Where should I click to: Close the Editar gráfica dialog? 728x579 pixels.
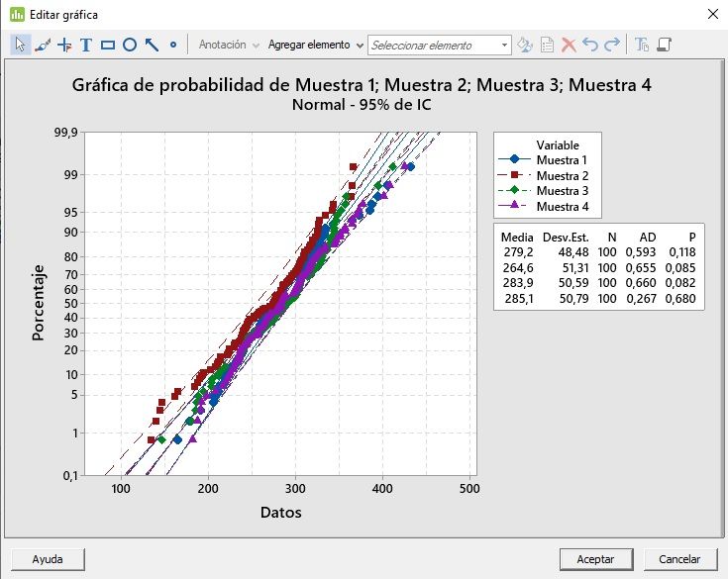(x=713, y=14)
